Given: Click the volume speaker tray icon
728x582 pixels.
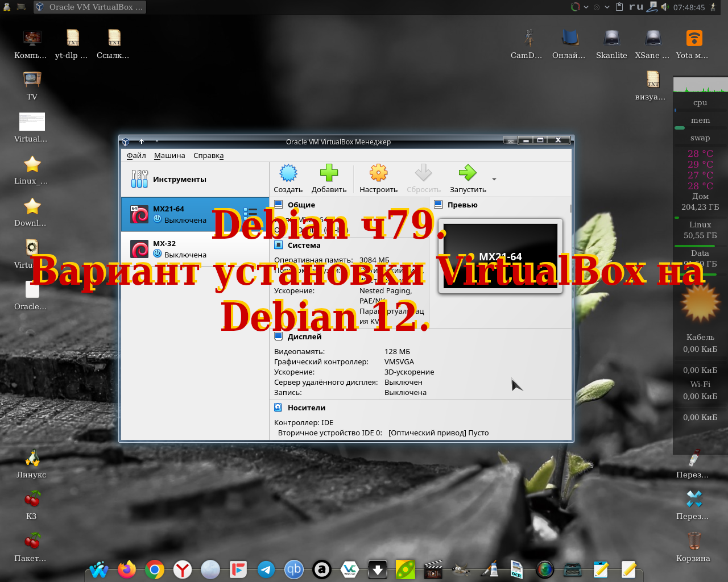Looking at the screenshot, I should (664, 7).
